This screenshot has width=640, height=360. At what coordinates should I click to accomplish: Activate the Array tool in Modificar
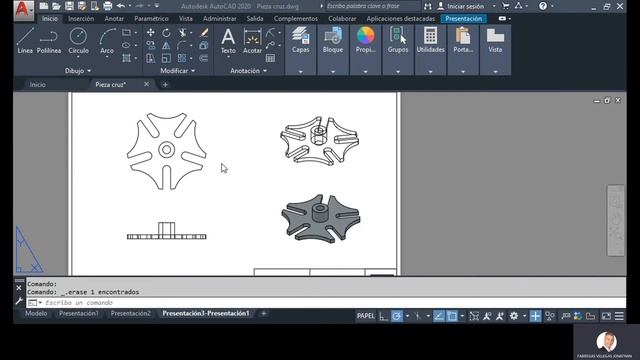pos(182,58)
